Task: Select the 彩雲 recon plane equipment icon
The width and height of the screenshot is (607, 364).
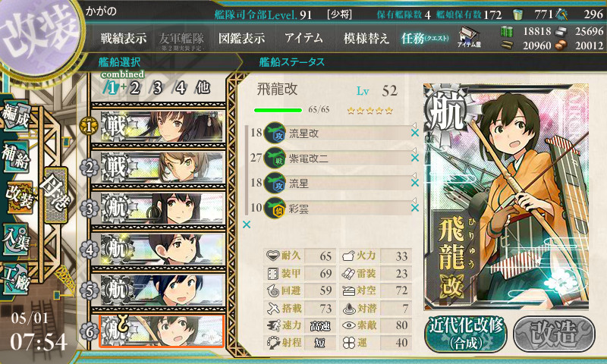Action: [x=275, y=208]
